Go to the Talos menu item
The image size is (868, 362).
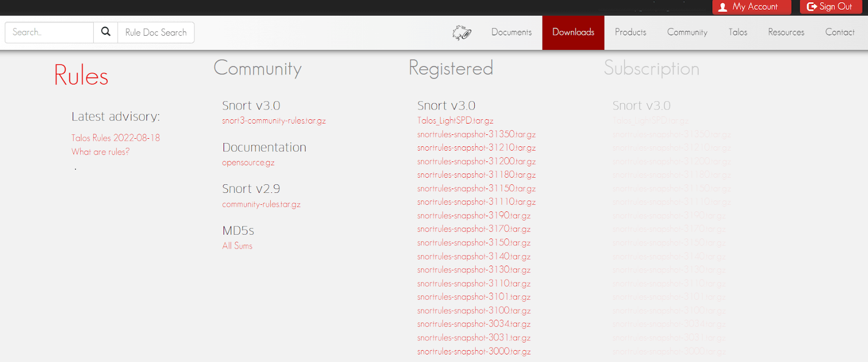tap(738, 33)
